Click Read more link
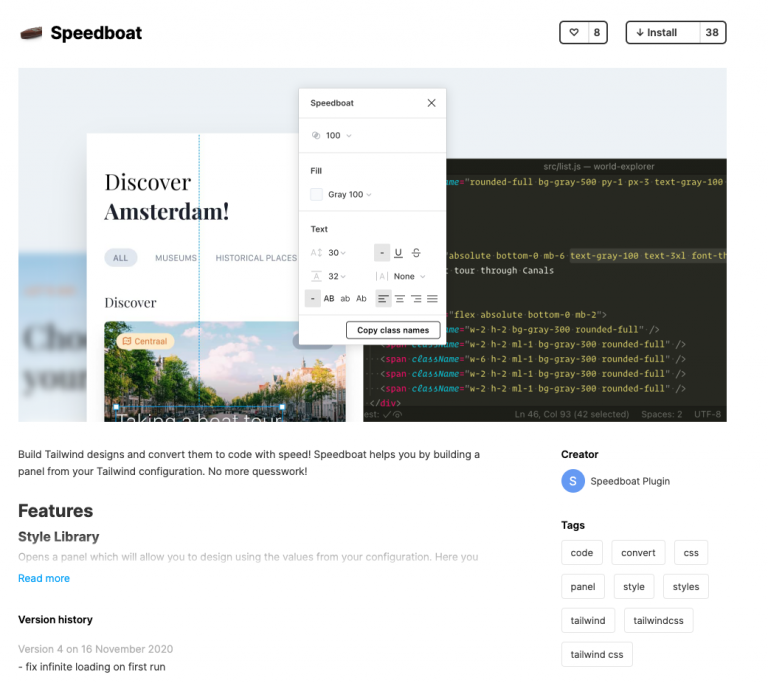The image size is (768, 683). coord(44,578)
